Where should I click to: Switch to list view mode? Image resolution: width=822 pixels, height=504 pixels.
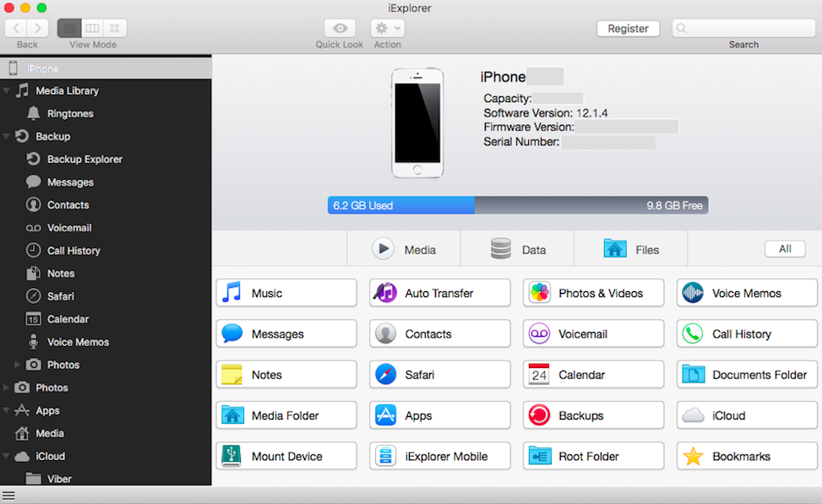pyautogui.click(x=69, y=29)
